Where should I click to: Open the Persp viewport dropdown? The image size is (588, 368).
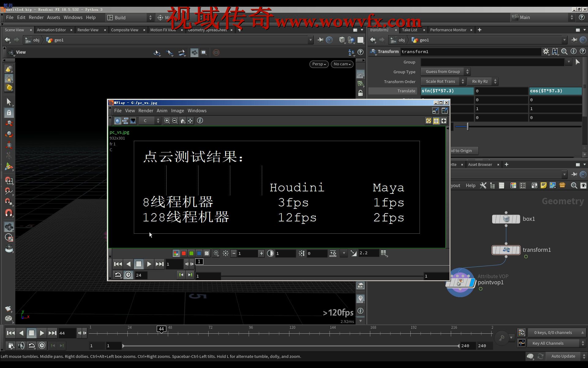(x=319, y=64)
